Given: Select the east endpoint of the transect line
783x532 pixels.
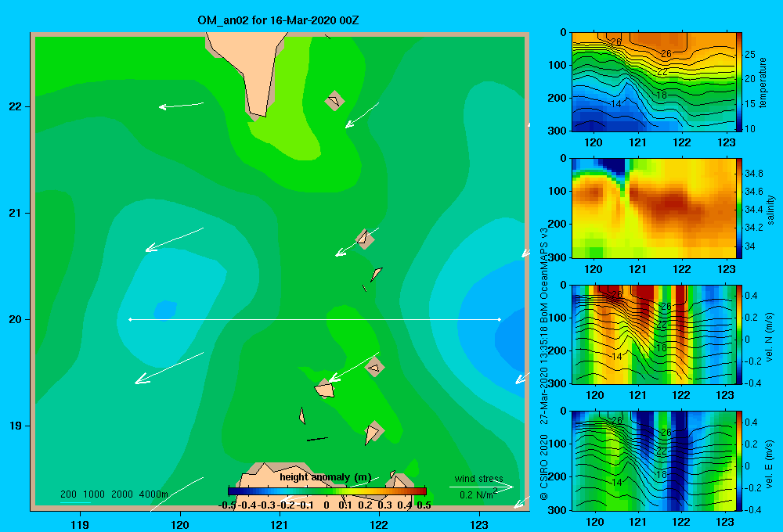Looking at the screenshot, I should click(x=499, y=319).
